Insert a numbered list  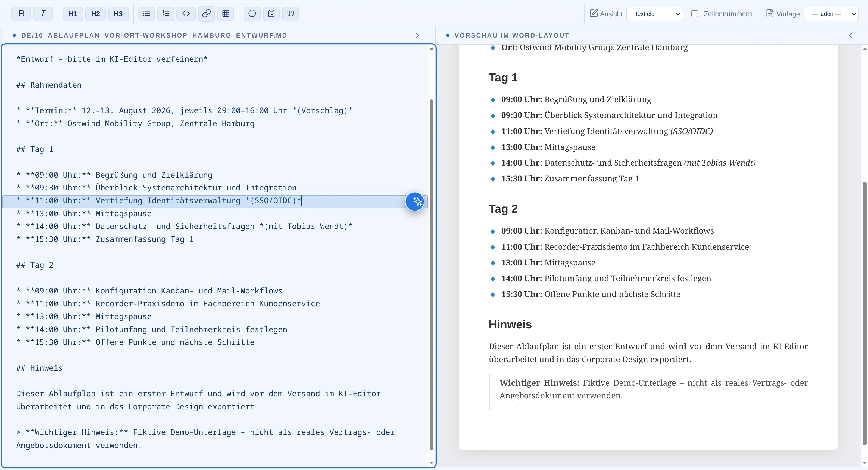166,14
